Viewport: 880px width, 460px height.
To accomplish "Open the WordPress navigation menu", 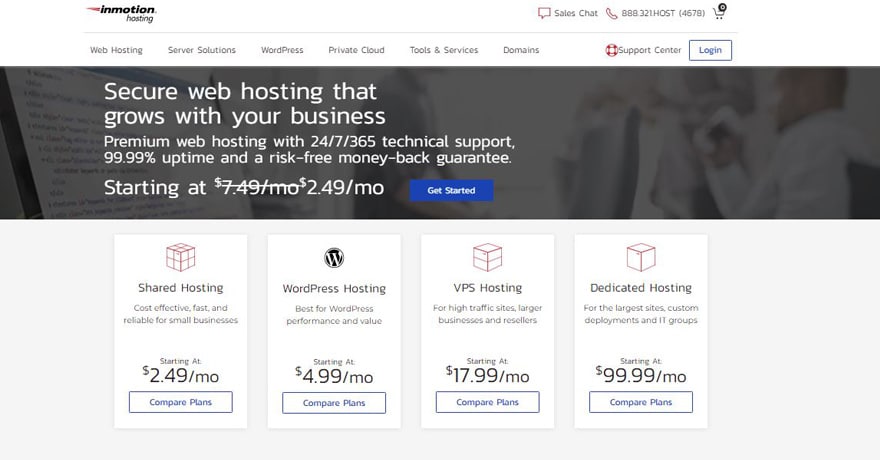I will coord(282,50).
